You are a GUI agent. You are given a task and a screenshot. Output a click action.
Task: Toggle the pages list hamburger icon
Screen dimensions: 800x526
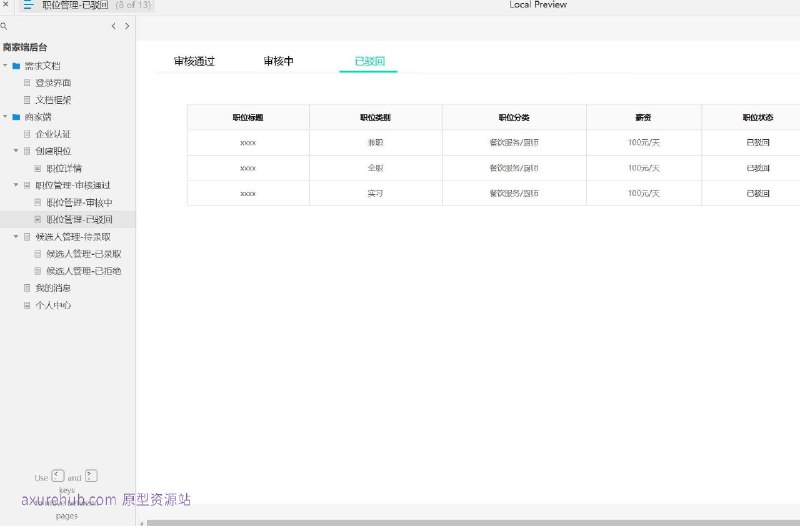(29, 5)
